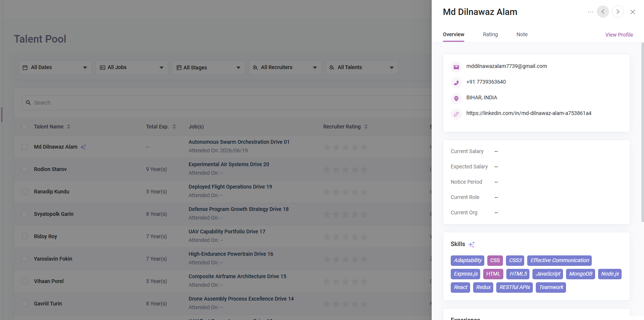Open Deployed Flight Operations Drive 19 job
Image resolution: width=644 pixels, height=320 pixels.
[230, 187]
